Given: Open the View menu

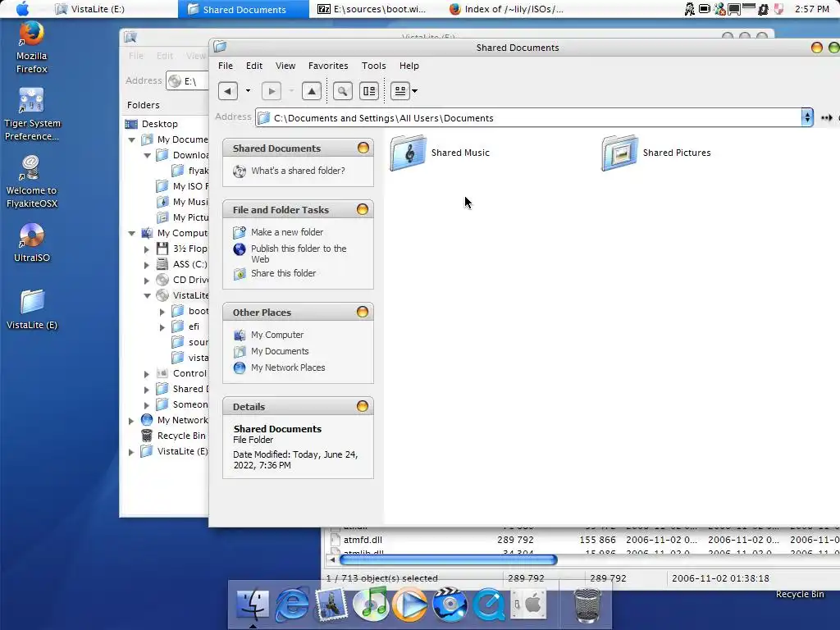Looking at the screenshot, I should [x=285, y=66].
